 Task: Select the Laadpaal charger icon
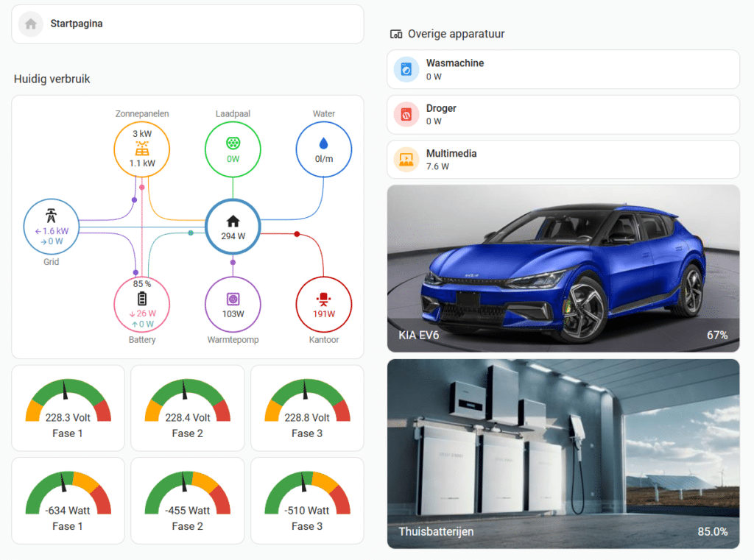[233, 142]
